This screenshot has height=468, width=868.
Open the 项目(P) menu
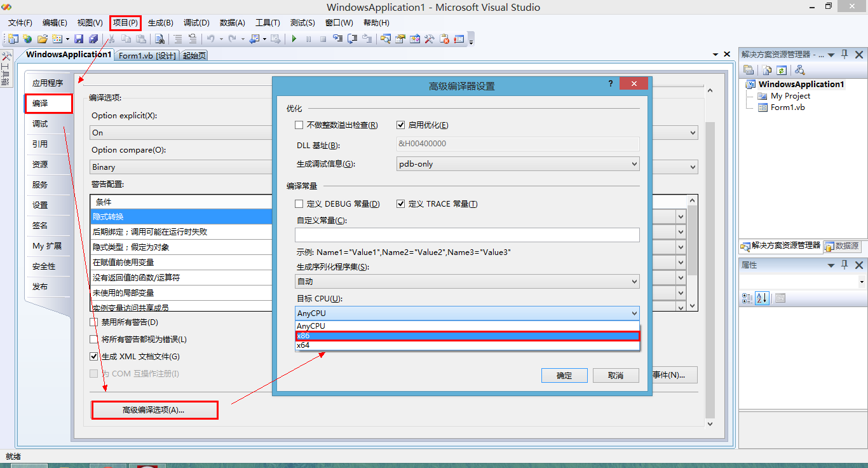click(x=125, y=22)
